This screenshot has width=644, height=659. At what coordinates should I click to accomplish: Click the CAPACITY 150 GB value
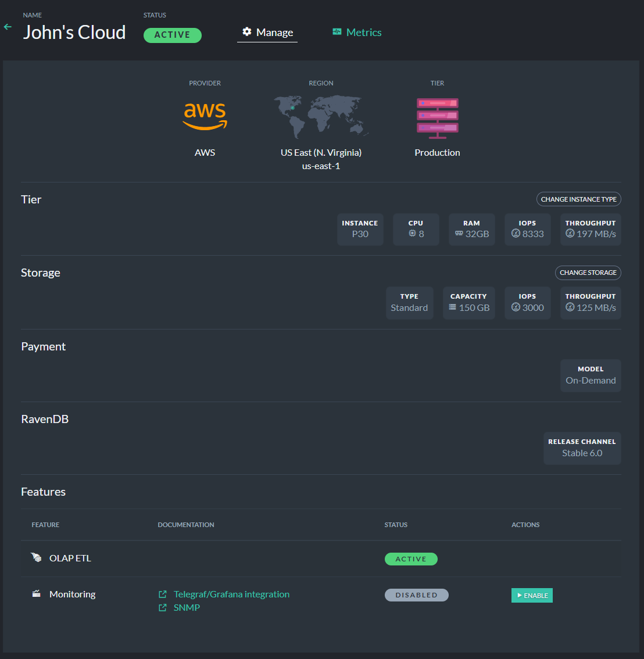[x=474, y=307]
